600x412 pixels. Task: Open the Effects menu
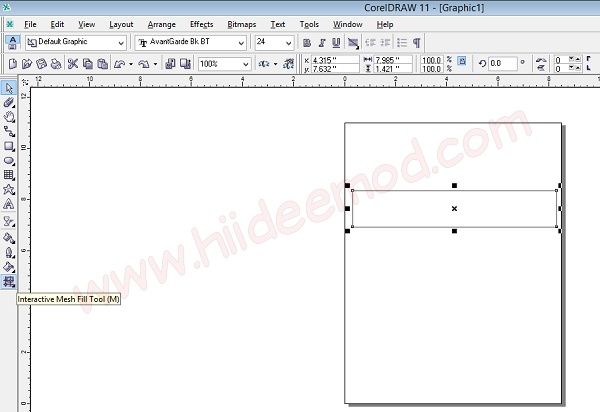click(x=202, y=24)
